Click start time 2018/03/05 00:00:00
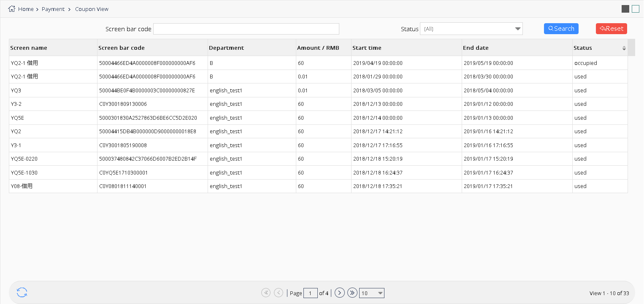The height and width of the screenshot is (304, 644). tap(378, 91)
